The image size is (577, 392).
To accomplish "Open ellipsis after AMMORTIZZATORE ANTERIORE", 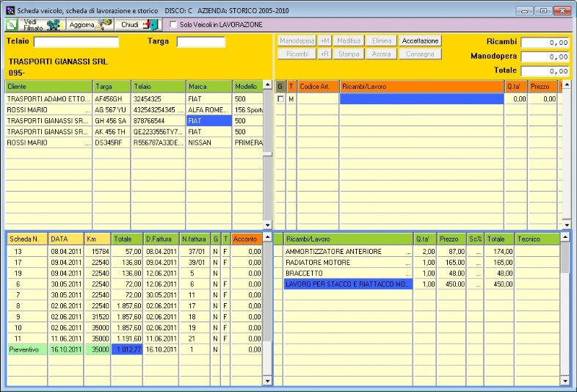I will click(x=408, y=253).
